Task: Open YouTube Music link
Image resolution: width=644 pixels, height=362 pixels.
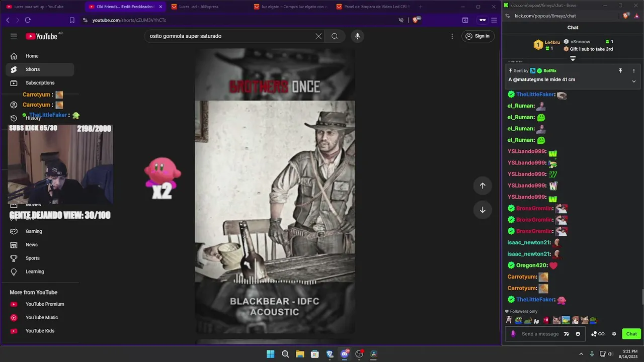Action: (40, 318)
